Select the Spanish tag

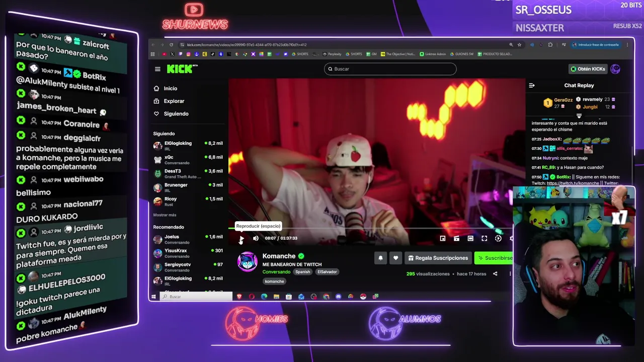pyautogui.click(x=302, y=272)
